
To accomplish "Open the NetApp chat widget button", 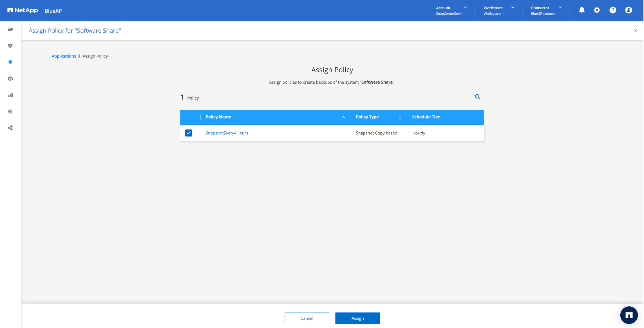I will [x=629, y=315].
